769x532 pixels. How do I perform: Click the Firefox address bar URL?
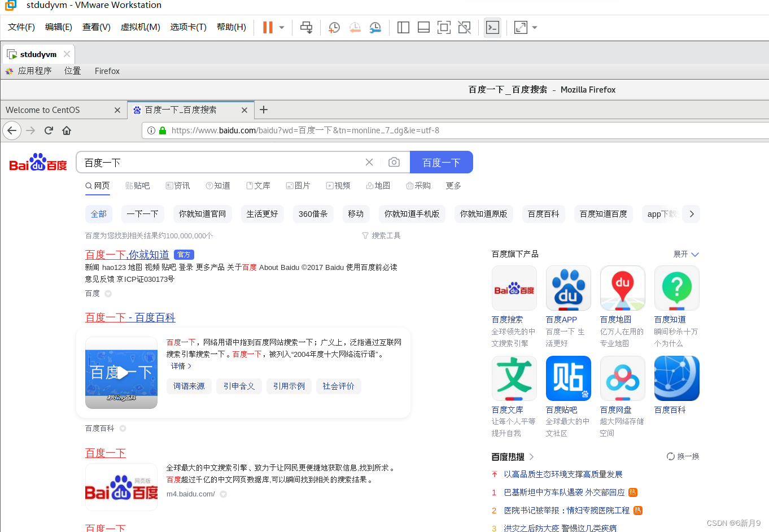(x=305, y=130)
